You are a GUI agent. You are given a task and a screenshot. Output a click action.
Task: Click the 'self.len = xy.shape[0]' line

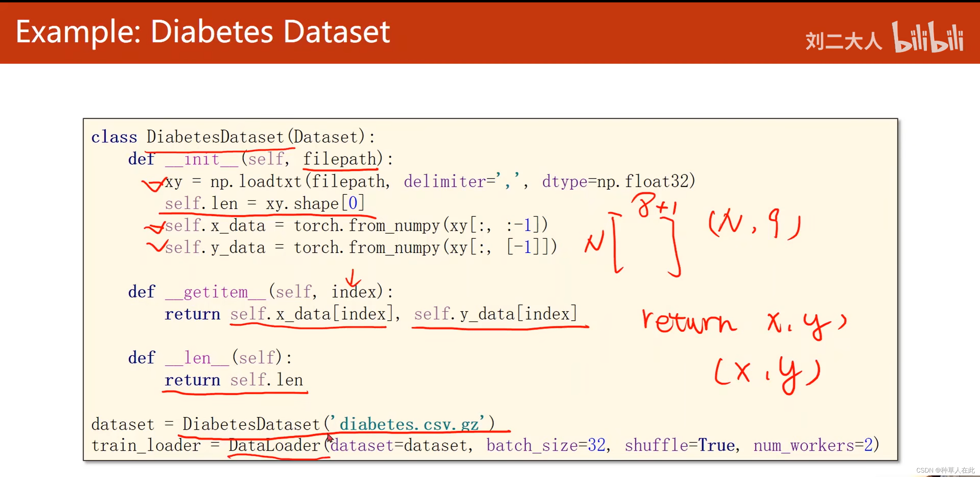pos(265,203)
